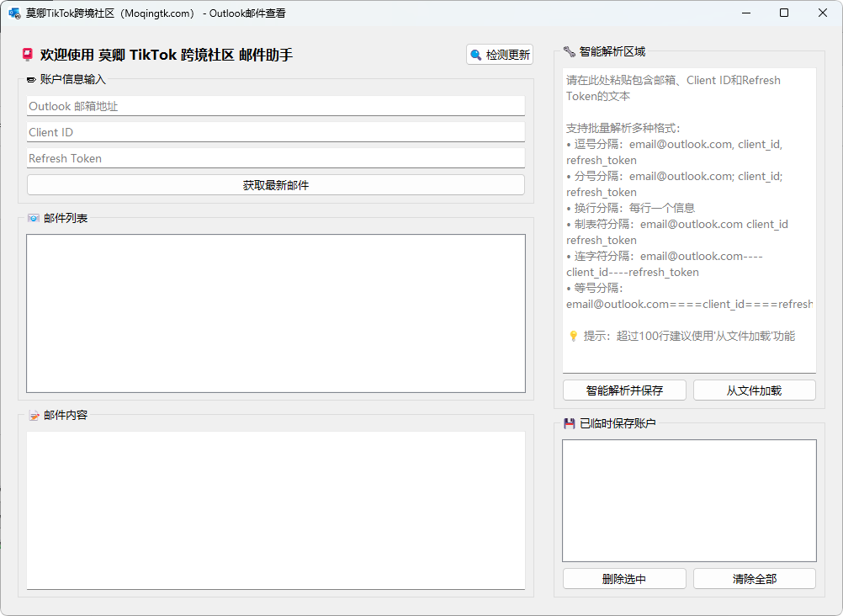Viewport: 843px width, 616px height.
Task: Click the lightbulb tip icon
Action: coord(573,336)
